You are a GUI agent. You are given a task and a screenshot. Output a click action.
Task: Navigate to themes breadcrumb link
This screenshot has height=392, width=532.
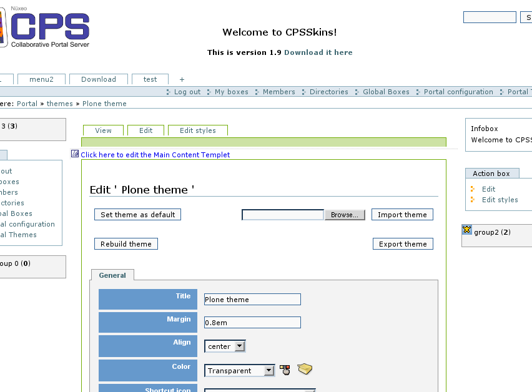pos(60,104)
